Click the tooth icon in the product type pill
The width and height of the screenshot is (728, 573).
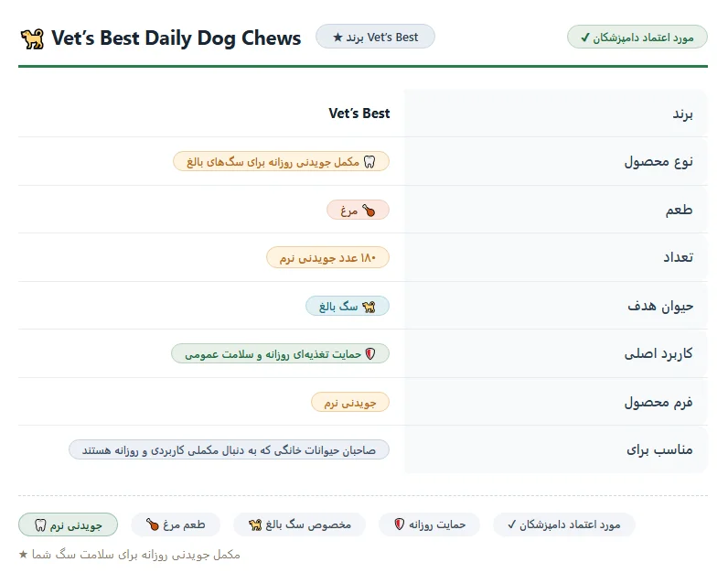[369, 162]
